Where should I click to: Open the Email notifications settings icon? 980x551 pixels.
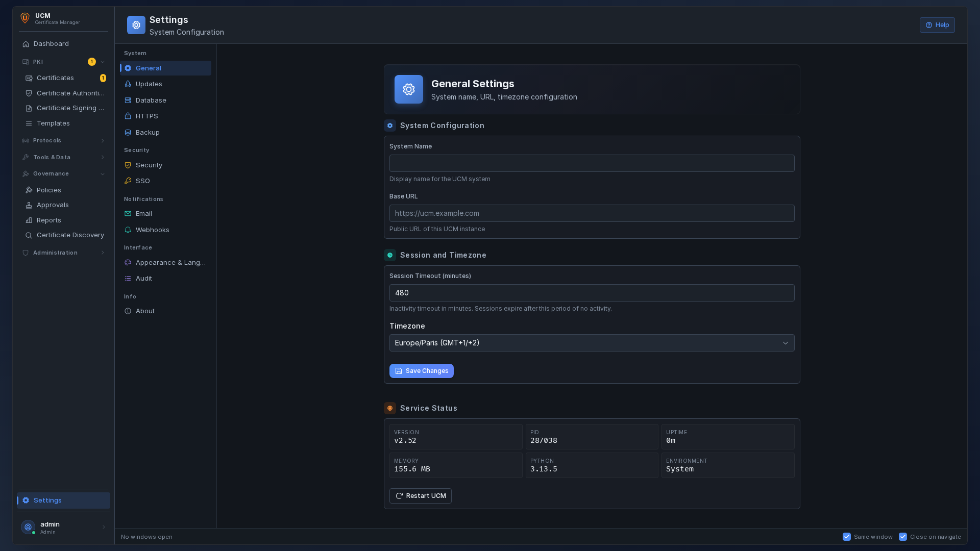pos(128,214)
